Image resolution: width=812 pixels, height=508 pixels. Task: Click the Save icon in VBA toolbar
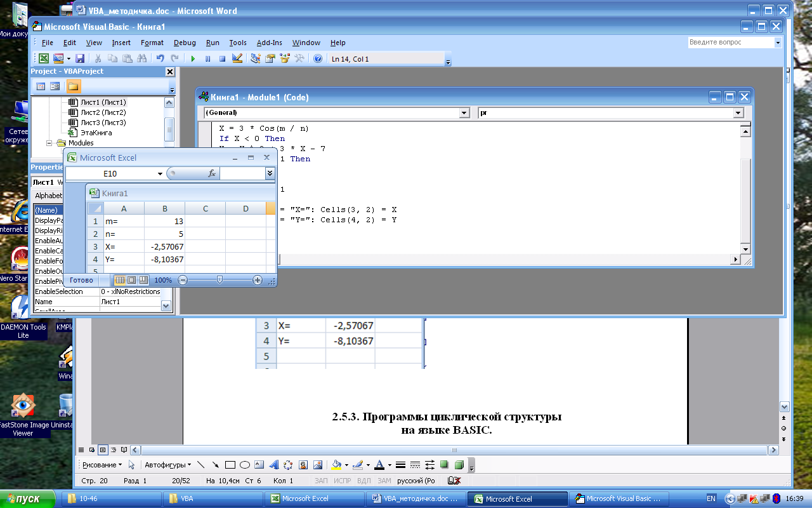tap(80, 58)
